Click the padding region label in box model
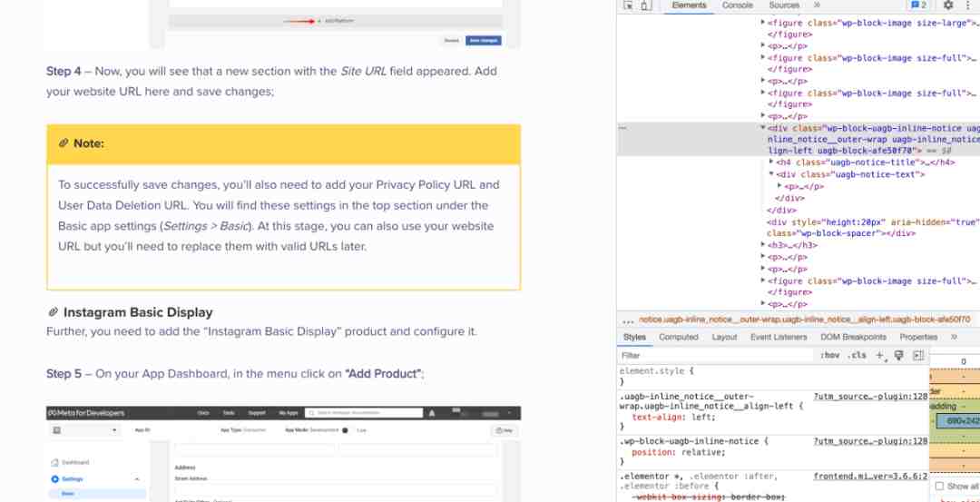This screenshot has width=980, height=502. (945, 407)
